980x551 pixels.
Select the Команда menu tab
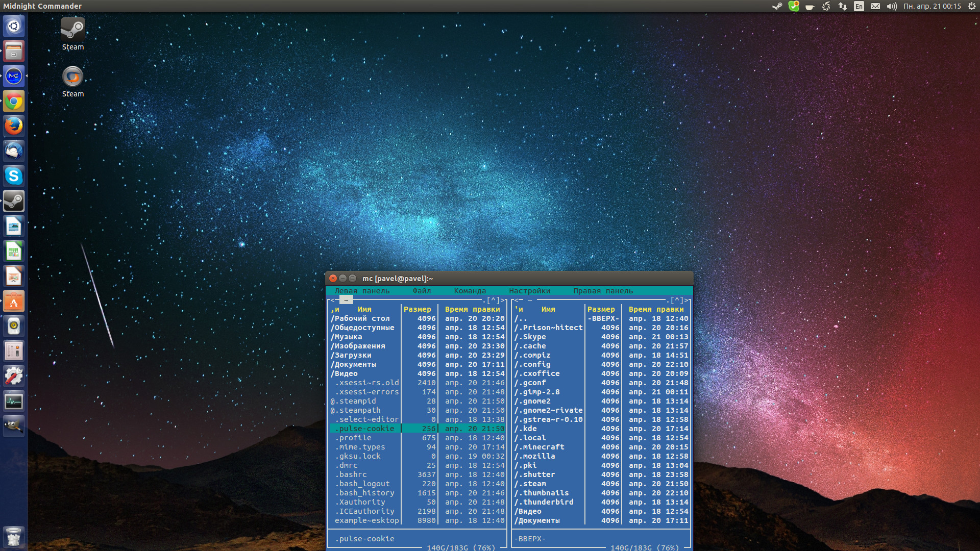pyautogui.click(x=470, y=290)
